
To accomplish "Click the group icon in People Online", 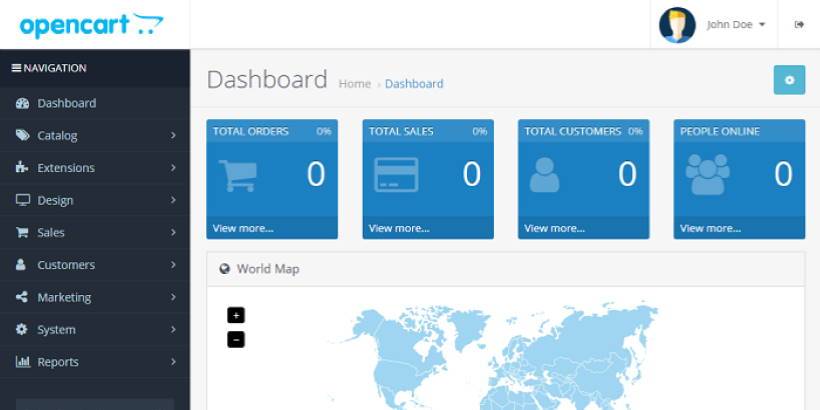I will click(707, 175).
